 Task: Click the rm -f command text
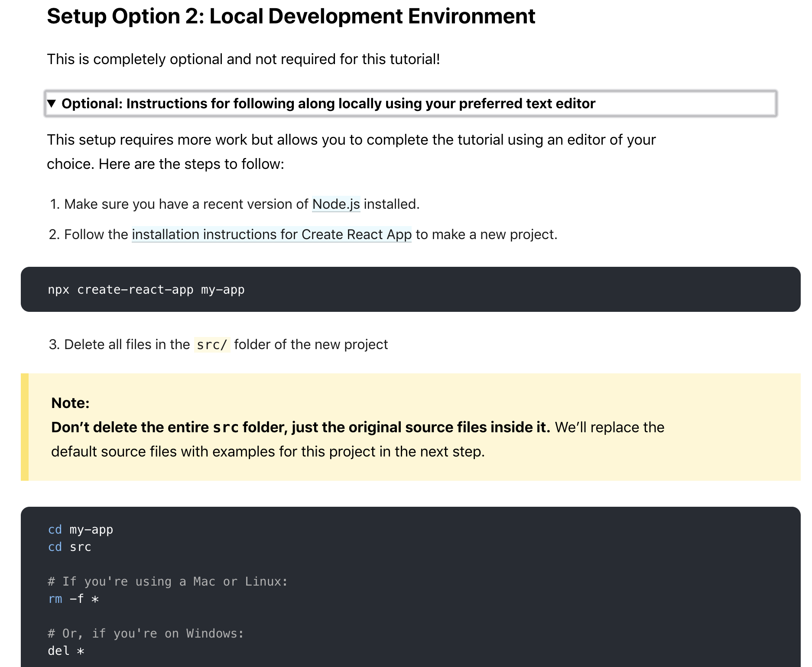point(74,599)
